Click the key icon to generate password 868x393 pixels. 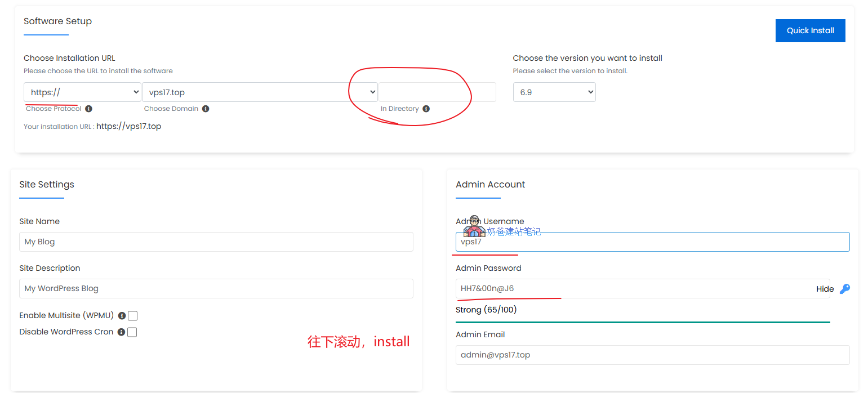tap(844, 289)
